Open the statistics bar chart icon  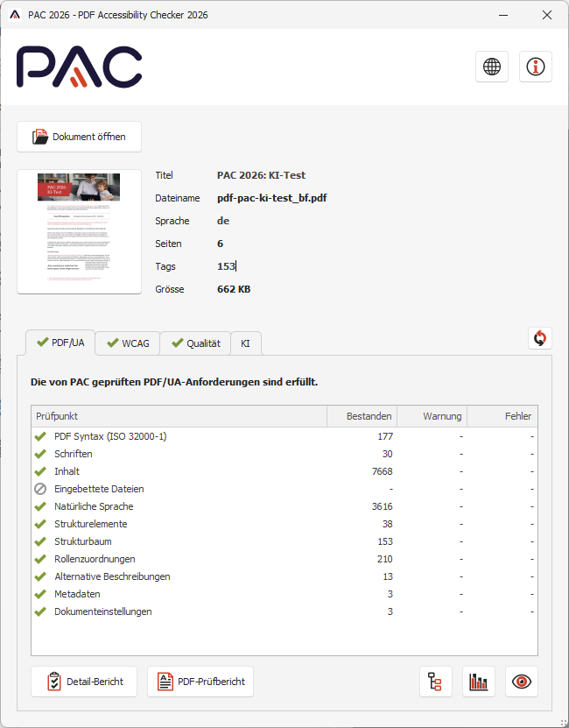tap(479, 682)
